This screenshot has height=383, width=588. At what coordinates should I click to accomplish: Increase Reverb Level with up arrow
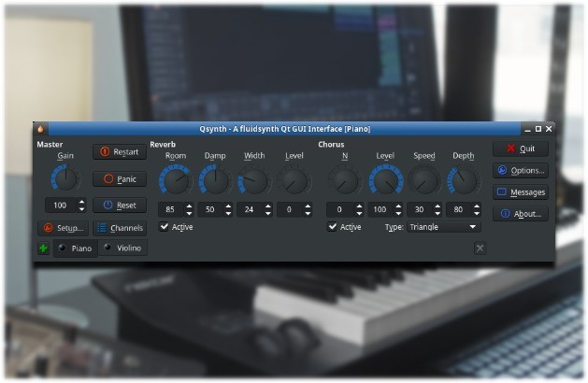coord(308,206)
